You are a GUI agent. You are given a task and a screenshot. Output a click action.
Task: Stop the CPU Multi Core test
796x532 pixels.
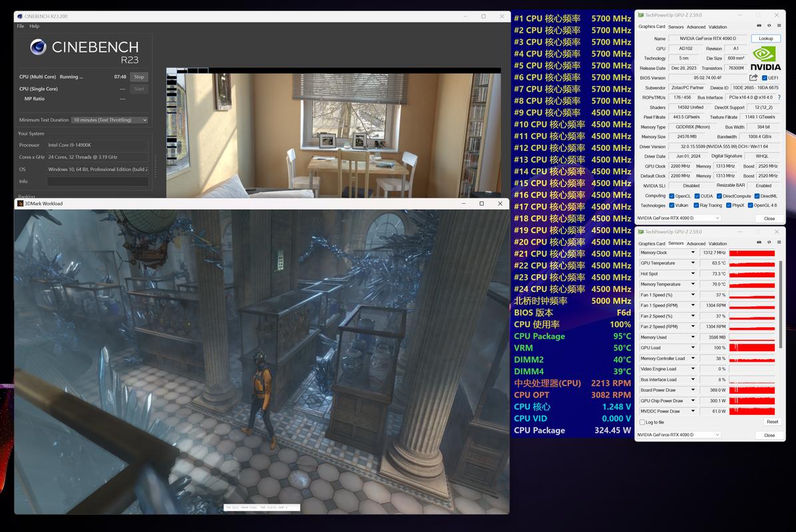click(x=138, y=76)
